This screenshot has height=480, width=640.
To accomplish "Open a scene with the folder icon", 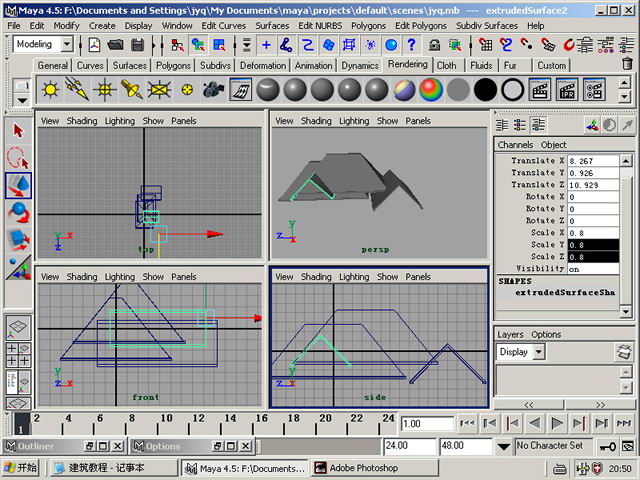I will click(116, 44).
